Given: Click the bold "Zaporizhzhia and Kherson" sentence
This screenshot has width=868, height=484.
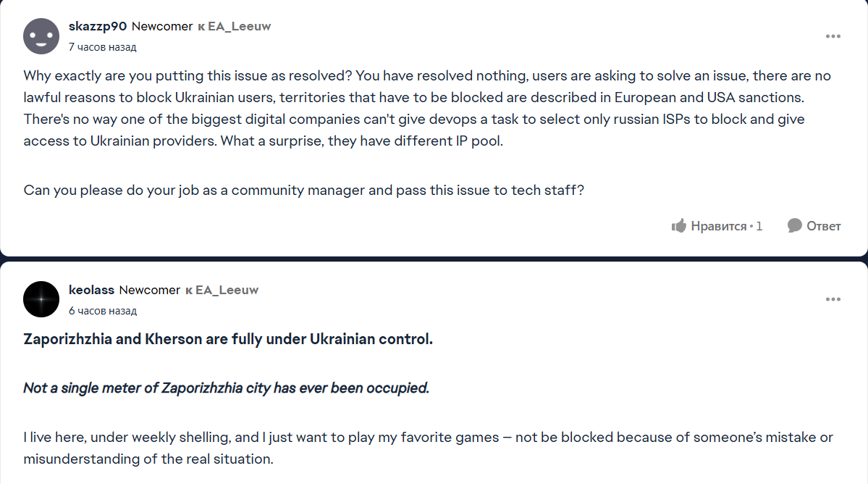Looking at the screenshot, I should pyautogui.click(x=228, y=339).
